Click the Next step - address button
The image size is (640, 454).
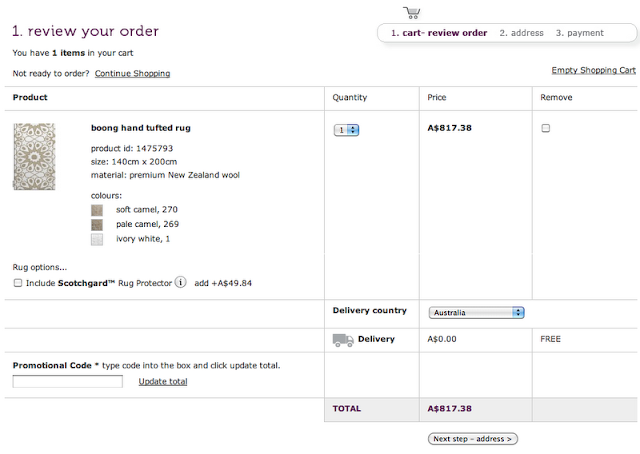473,439
